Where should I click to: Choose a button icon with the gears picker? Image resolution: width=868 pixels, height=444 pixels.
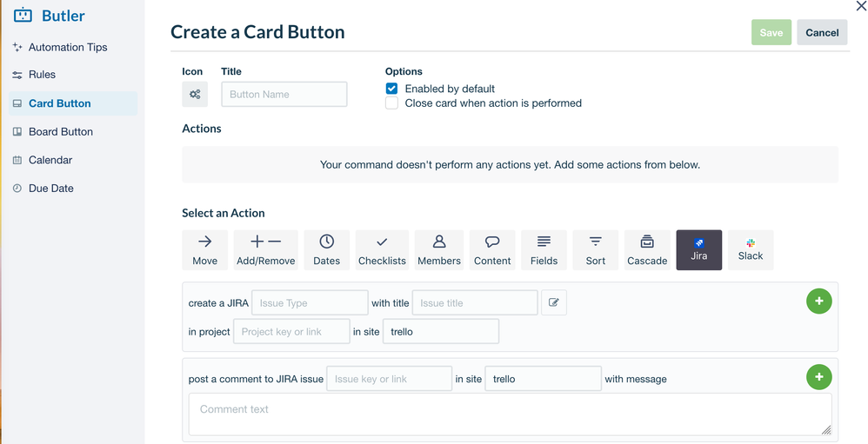coord(195,94)
